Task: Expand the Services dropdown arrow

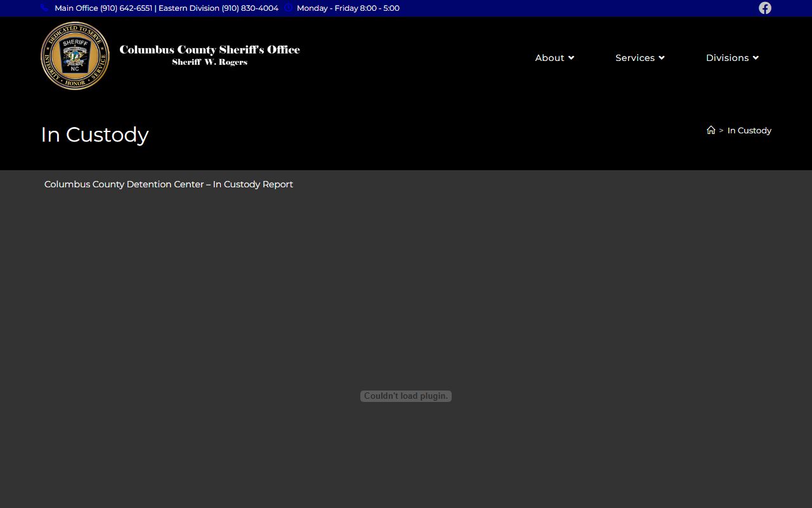Action: point(662,58)
